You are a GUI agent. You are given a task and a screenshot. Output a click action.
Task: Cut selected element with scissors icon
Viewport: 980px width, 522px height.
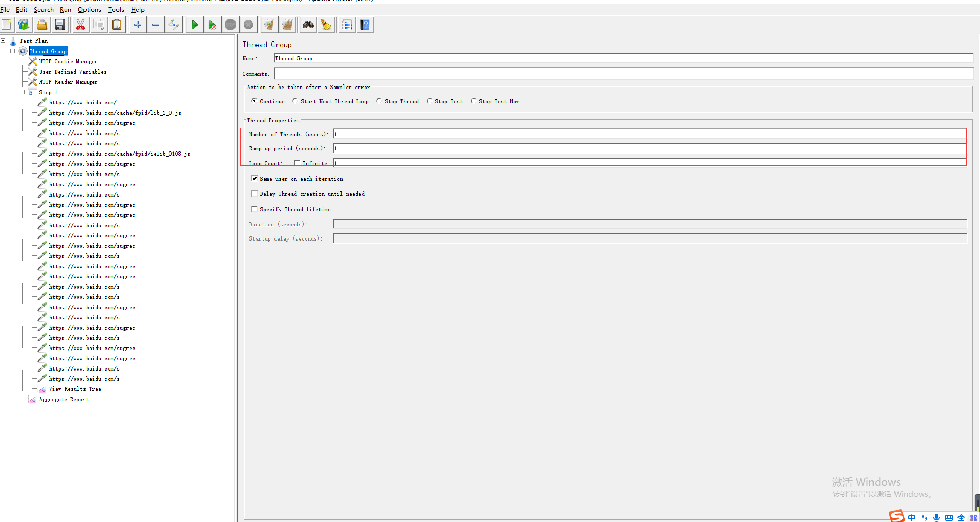(x=80, y=25)
